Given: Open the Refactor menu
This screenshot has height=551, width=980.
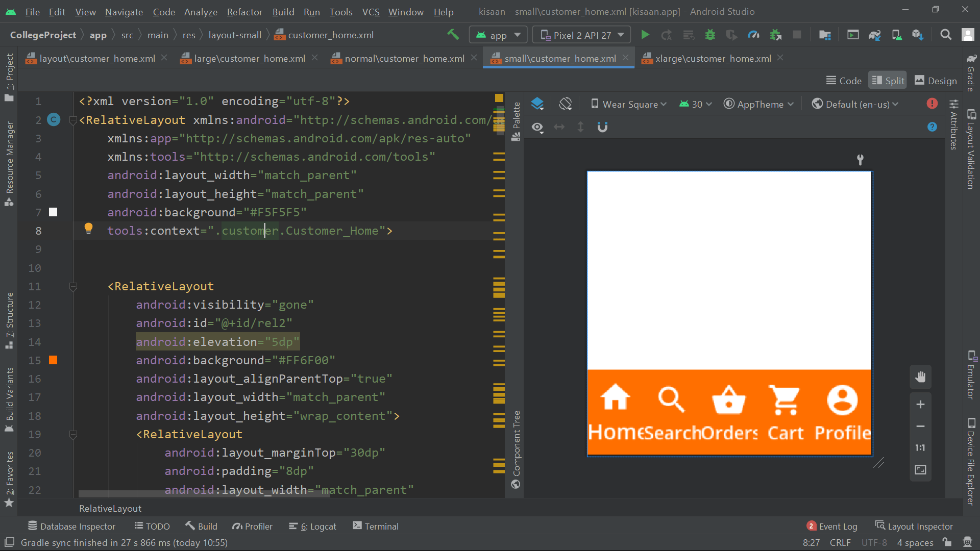Looking at the screenshot, I should pos(244,12).
